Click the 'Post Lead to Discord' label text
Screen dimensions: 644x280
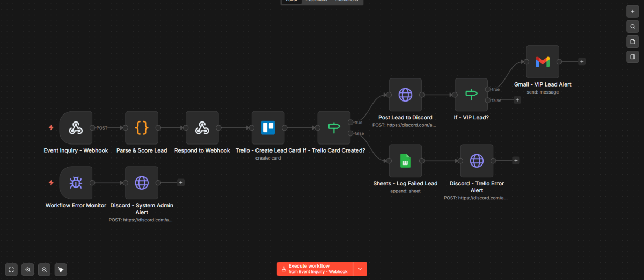click(405, 117)
